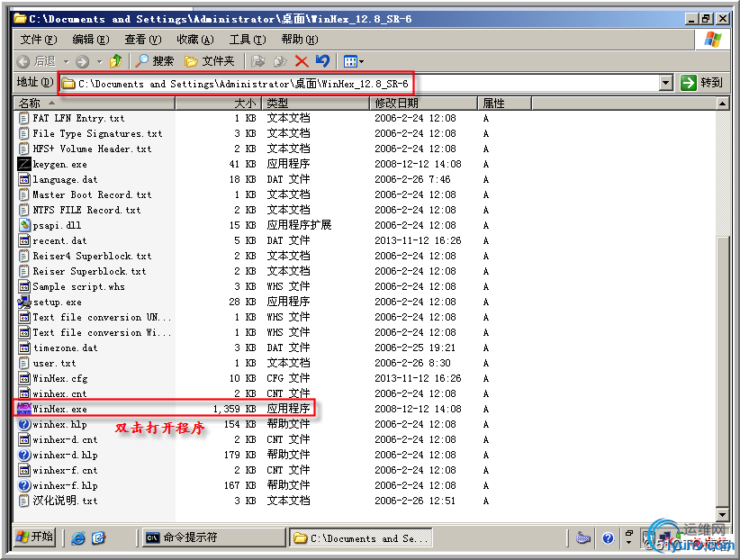This screenshot has width=740, height=560.
Task: Sort by Attributes (属性) column header
Action: tap(504, 103)
